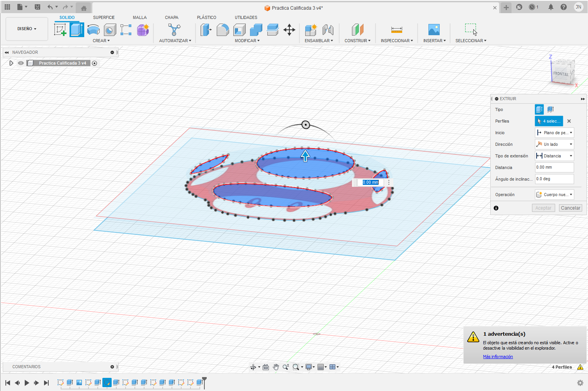The width and height of the screenshot is (588, 391).
Task: Click the Perfiles 4 selec... selection button
Action: [x=549, y=121]
